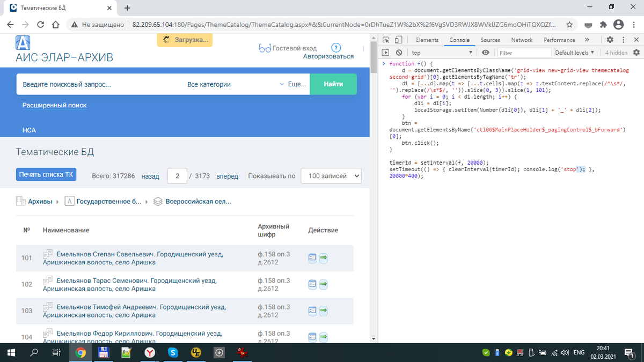644x362 pixels.
Task: Click green arrow icon in row 102
Action: 324,284
